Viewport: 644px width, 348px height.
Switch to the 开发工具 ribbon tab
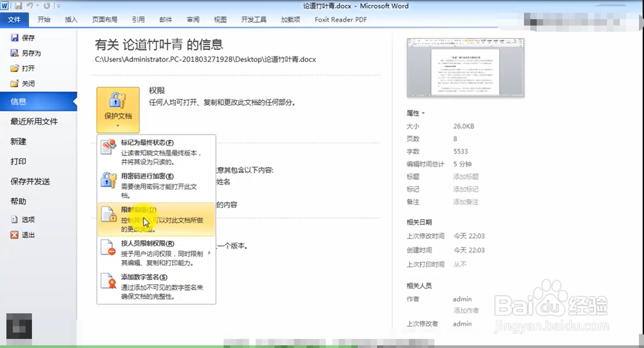pos(254,20)
